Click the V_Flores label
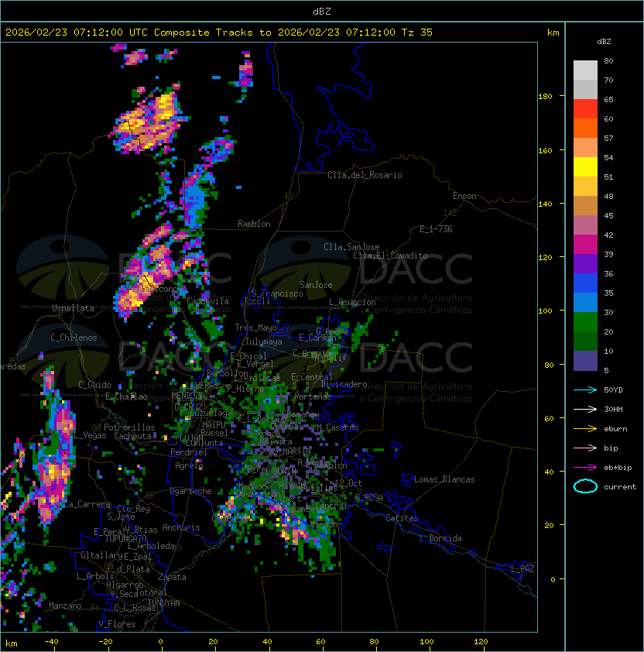This screenshot has height=652, width=644. tap(117, 624)
